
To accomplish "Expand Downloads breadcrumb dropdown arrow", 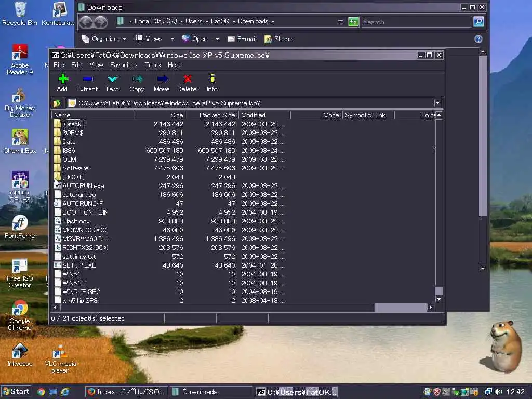I will (273, 22).
